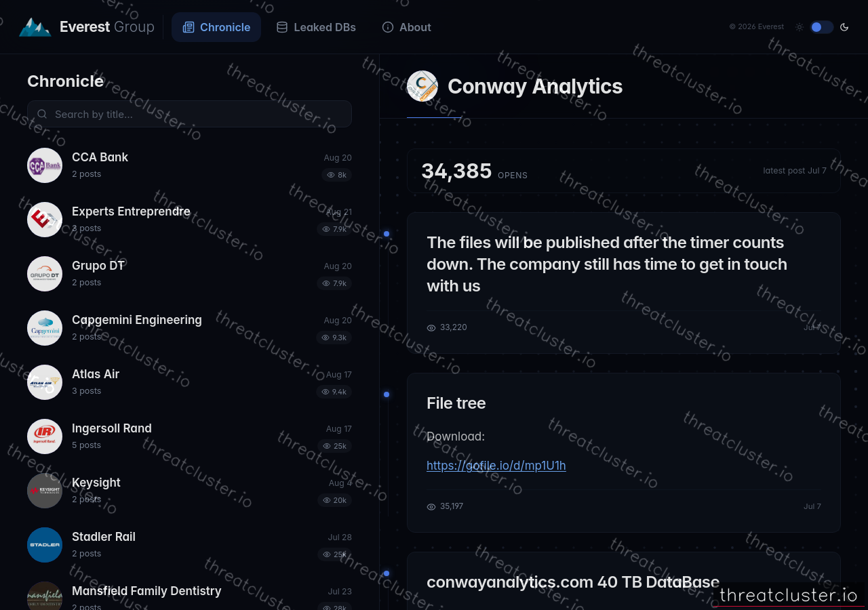The width and height of the screenshot is (868, 610).
Task: Click the eye icon beside 33,220
Action: (431, 328)
